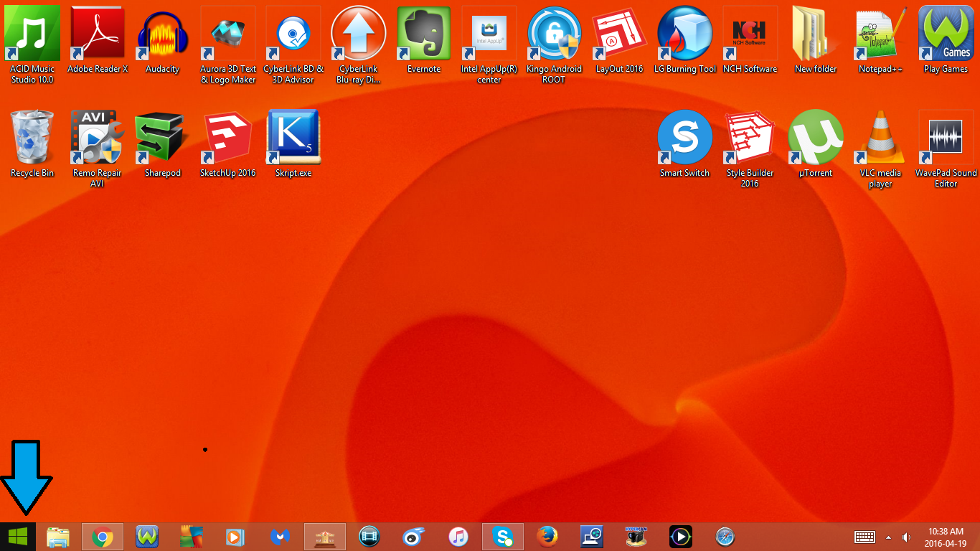The height and width of the screenshot is (551, 980).
Task: Launch Kingo Android ROOT
Action: click(x=555, y=43)
